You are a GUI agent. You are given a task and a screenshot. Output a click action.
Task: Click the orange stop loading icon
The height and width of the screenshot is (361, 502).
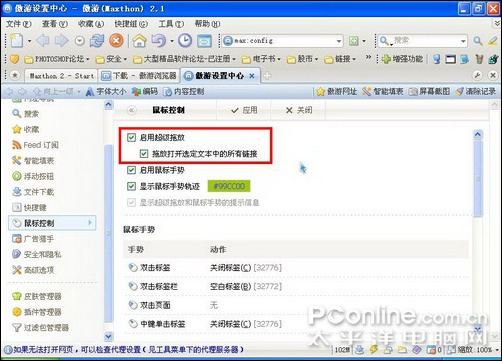coord(116,41)
